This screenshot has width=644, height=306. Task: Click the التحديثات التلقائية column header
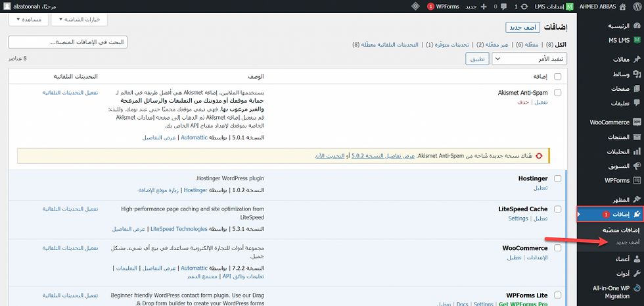point(75,77)
